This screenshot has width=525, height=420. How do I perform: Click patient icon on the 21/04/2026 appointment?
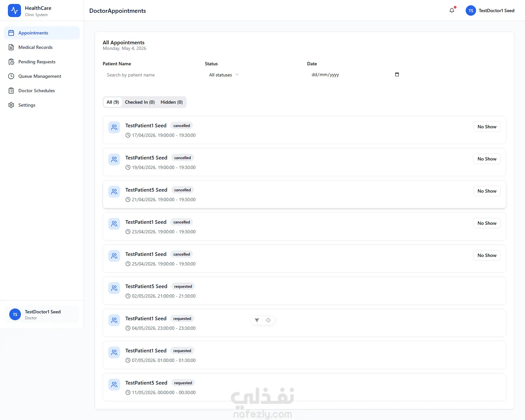114,192
